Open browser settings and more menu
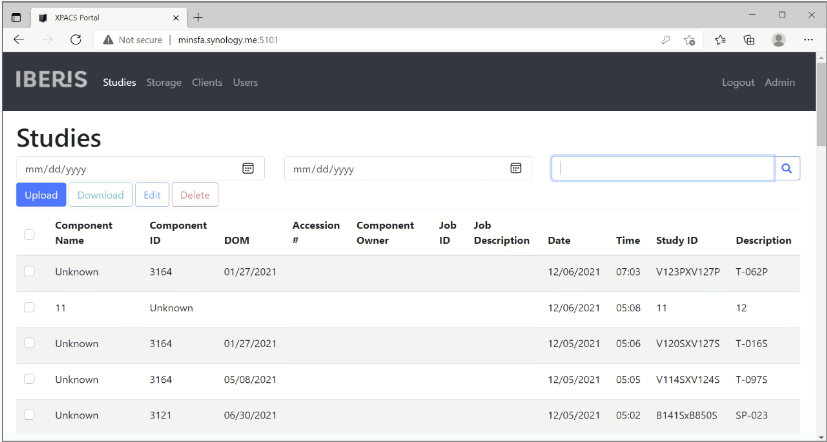Screen dimensions: 827x442 (x=809, y=40)
